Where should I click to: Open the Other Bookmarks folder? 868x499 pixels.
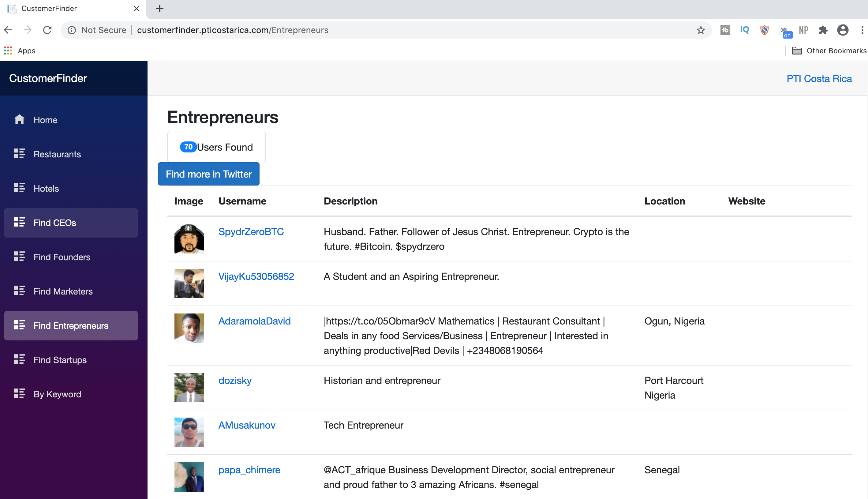click(829, 51)
